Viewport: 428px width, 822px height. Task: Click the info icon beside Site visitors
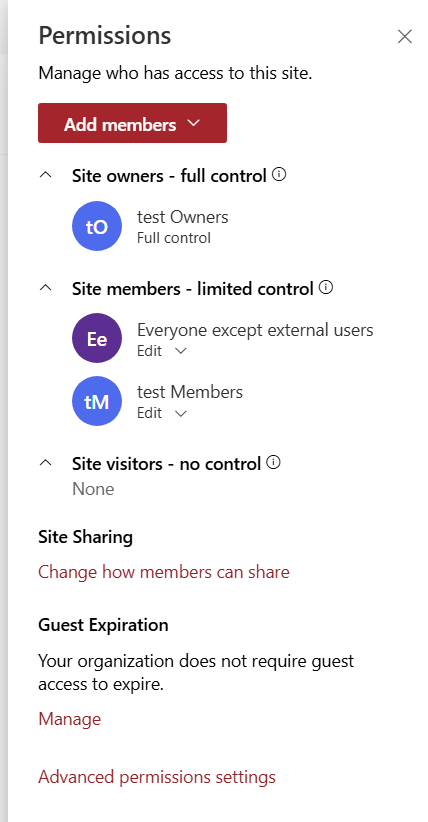[274, 463]
